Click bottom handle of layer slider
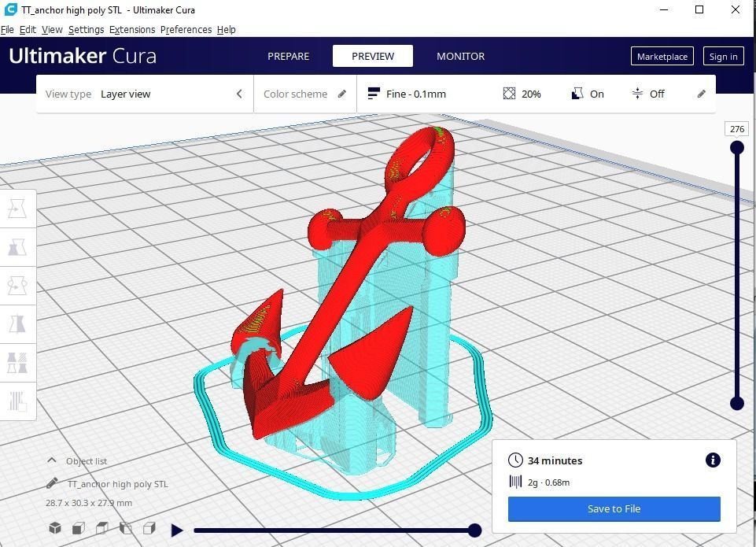Screen dimensions: 756x547 coord(736,403)
